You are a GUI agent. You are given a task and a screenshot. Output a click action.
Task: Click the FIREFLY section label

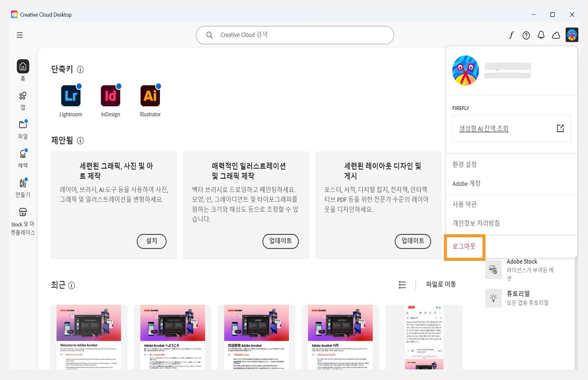pos(461,108)
